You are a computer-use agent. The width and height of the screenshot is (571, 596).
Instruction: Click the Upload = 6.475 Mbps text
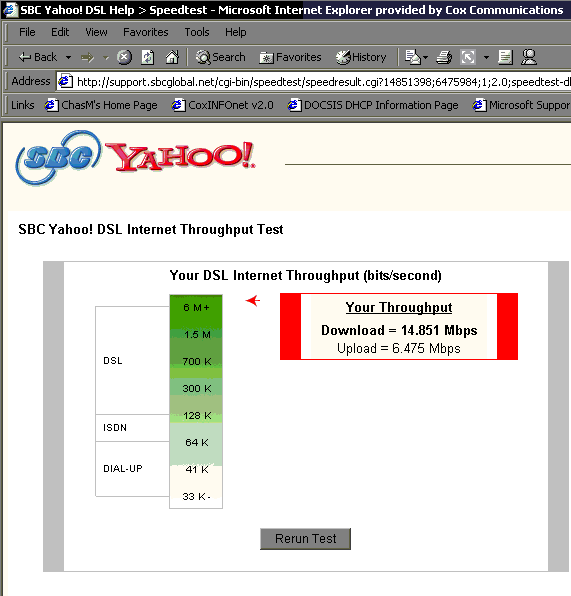pos(399,349)
